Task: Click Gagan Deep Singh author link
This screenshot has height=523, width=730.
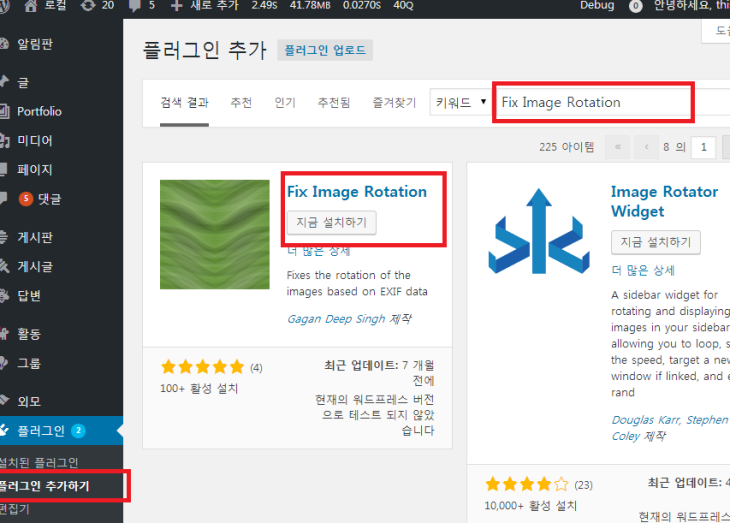Action: pyautogui.click(x=336, y=319)
